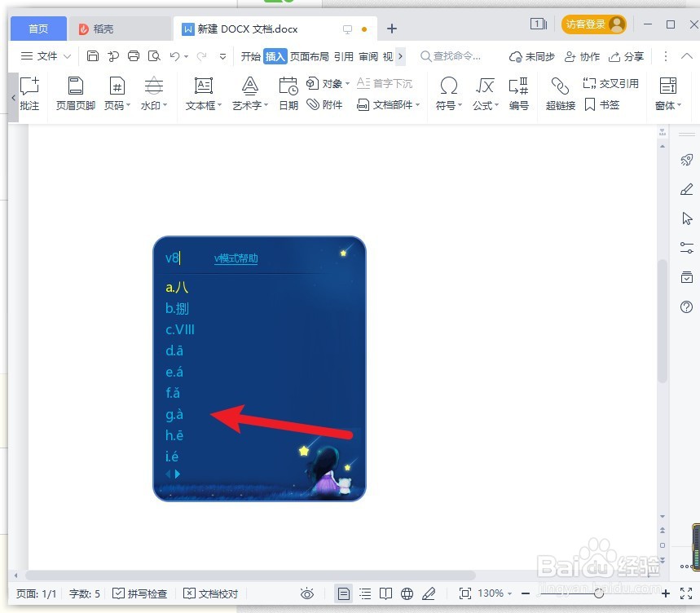Toggle 文档校对 document proofing
The width and height of the screenshot is (700, 613).
click(211, 593)
